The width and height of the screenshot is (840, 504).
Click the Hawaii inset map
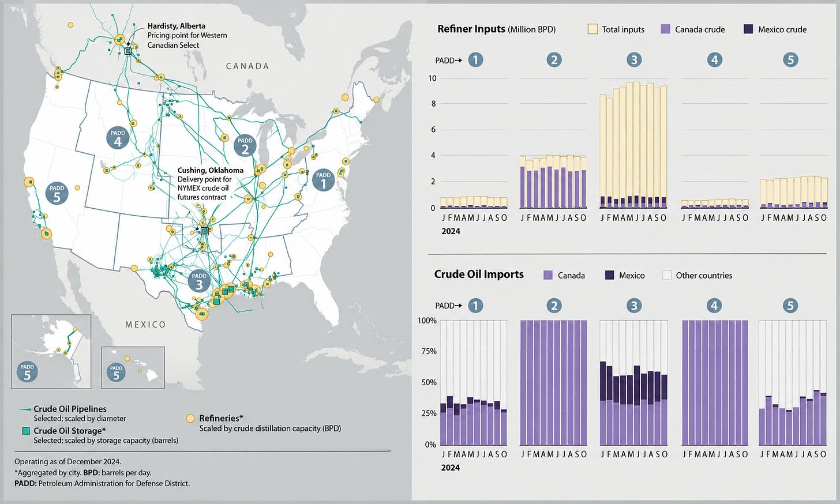[x=133, y=367]
